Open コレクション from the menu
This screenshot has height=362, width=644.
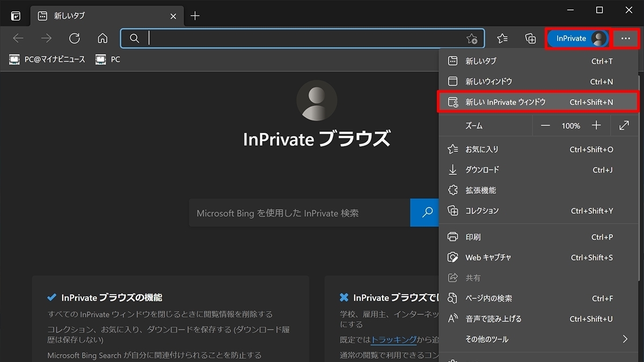click(x=539, y=211)
